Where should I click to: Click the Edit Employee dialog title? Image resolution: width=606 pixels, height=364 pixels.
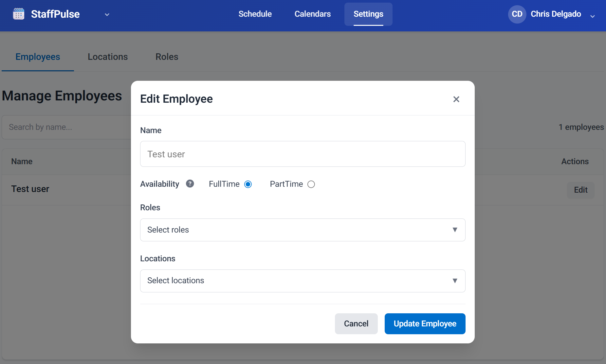(x=176, y=99)
